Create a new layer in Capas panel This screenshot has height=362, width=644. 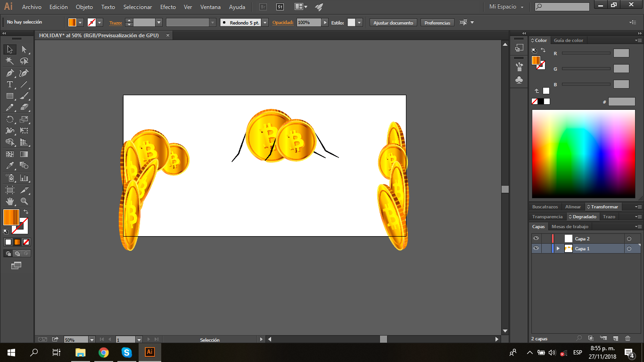616,338
